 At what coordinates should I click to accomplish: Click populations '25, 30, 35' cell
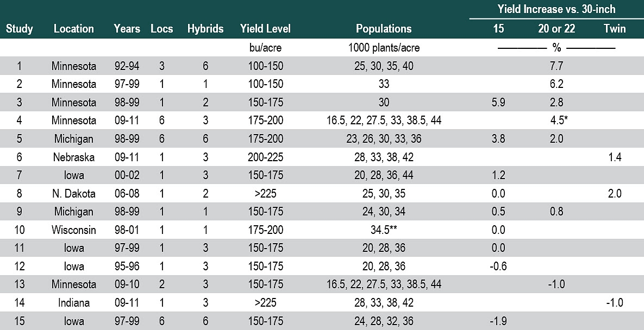(x=384, y=193)
